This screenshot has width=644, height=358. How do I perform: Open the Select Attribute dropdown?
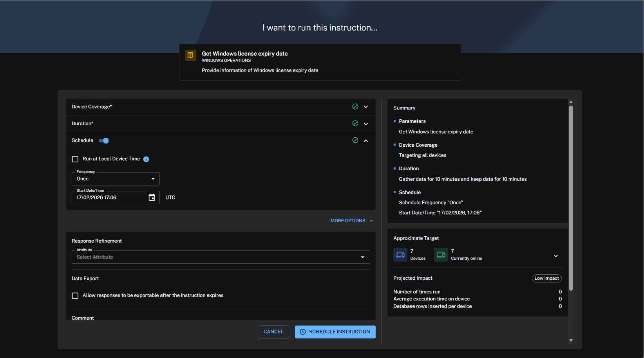pyautogui.click(x=221, y=257)
